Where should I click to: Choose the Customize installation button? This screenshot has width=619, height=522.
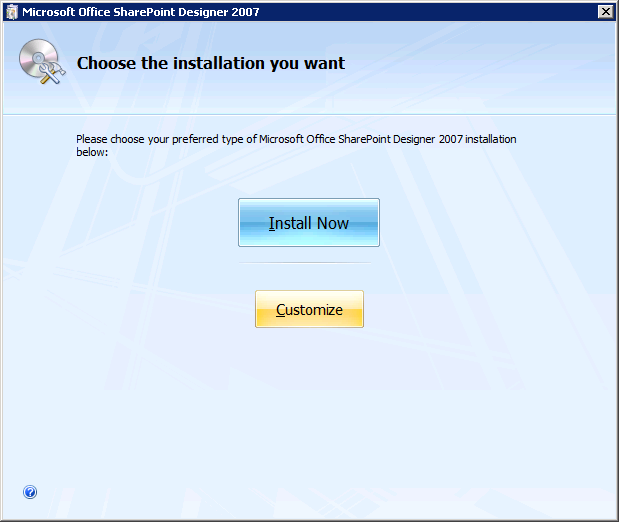click(x=309, y=309)
